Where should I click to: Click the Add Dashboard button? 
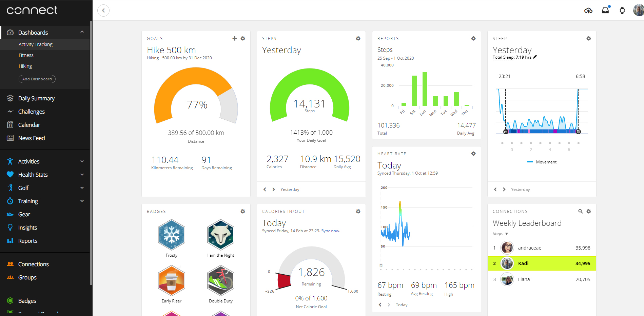pyautogui.click(x=37, y=79)
